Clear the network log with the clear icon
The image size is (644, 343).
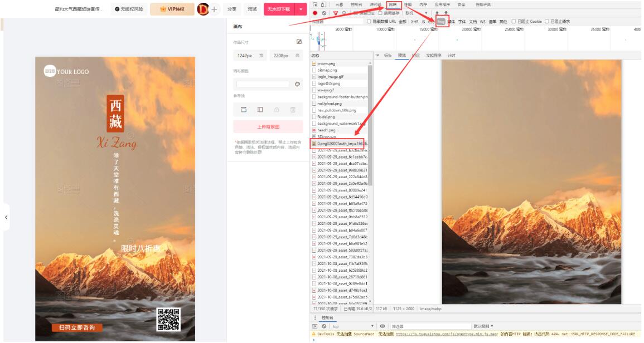324,13
